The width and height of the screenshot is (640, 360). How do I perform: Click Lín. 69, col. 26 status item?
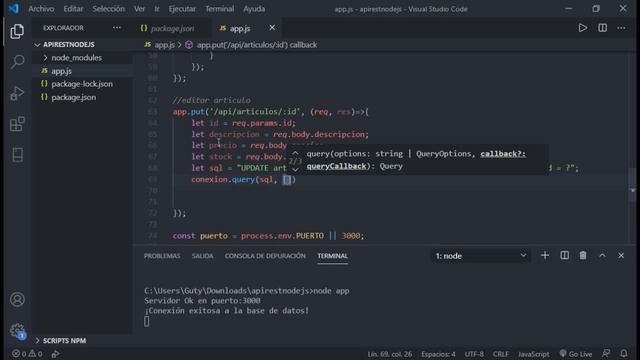pos(389,354)
